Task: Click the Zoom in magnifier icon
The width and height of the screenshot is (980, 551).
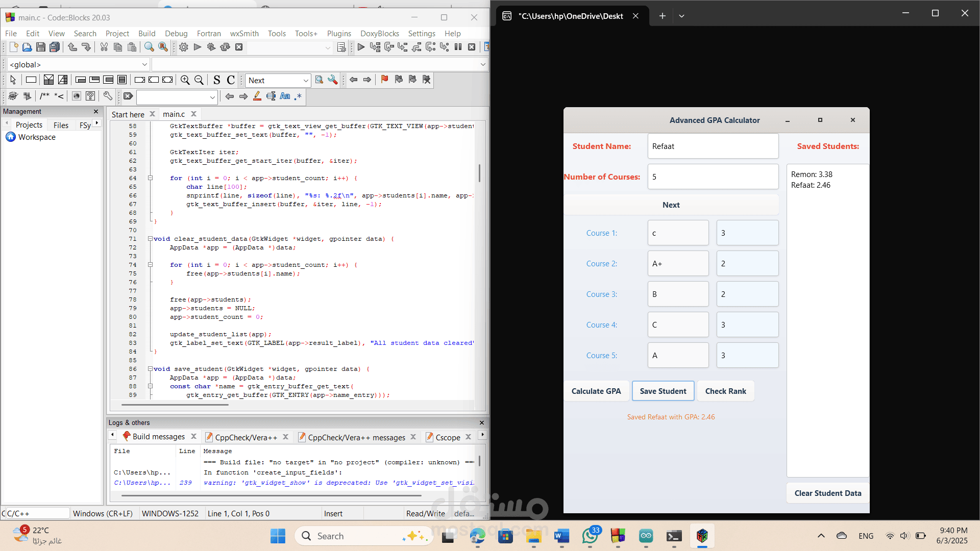Action: pos(185,80)
